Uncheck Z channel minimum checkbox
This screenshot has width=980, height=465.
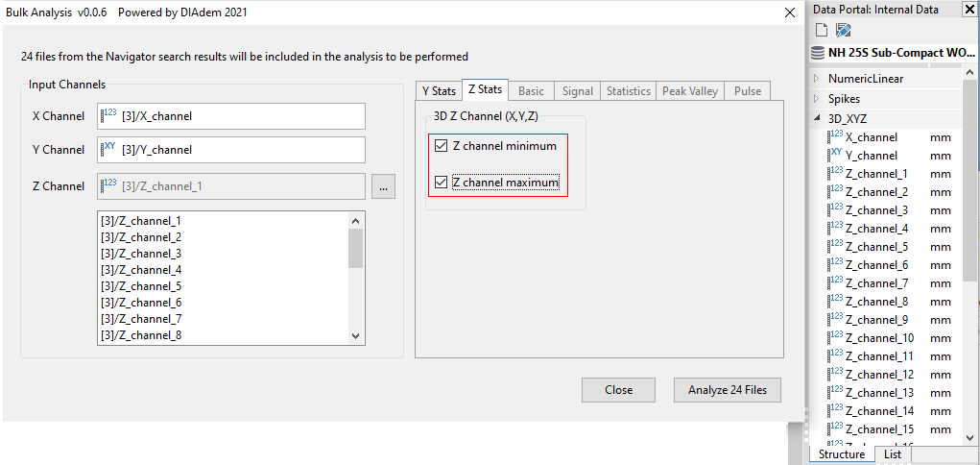[x=441, y=146]
